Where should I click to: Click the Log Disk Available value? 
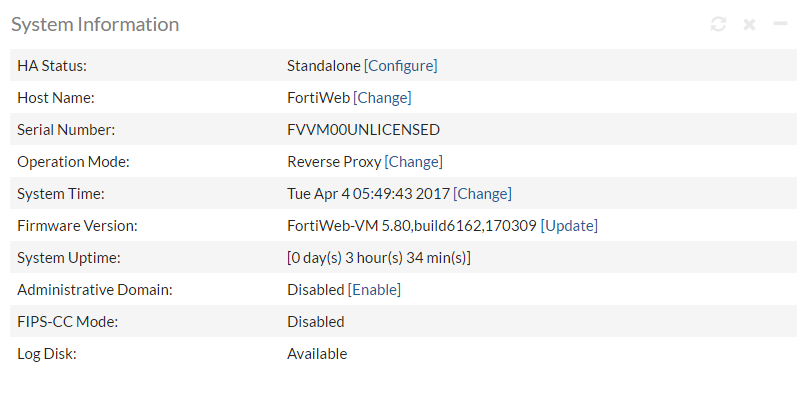317,354
